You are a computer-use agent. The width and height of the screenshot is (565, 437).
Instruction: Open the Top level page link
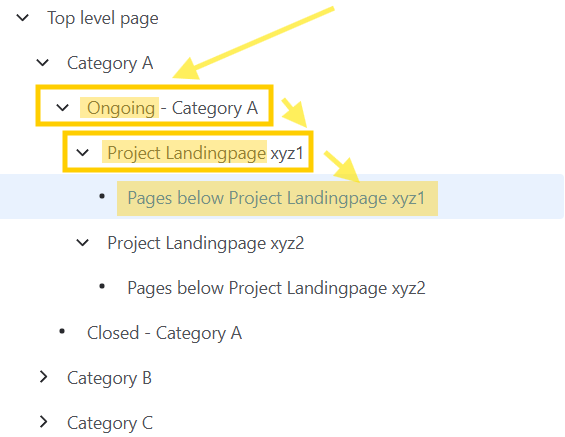coord(103,18)
